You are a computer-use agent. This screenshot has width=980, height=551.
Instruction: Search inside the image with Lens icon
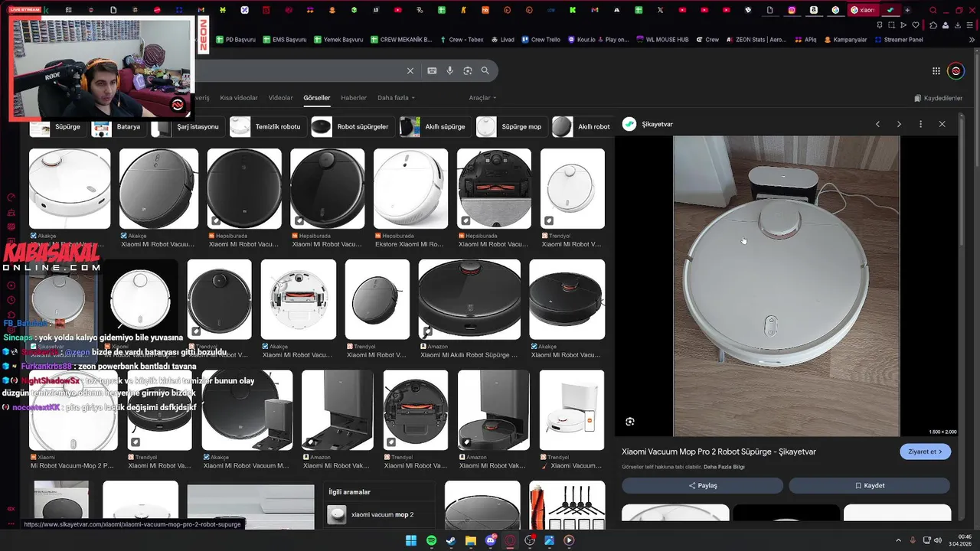(629, 422)
